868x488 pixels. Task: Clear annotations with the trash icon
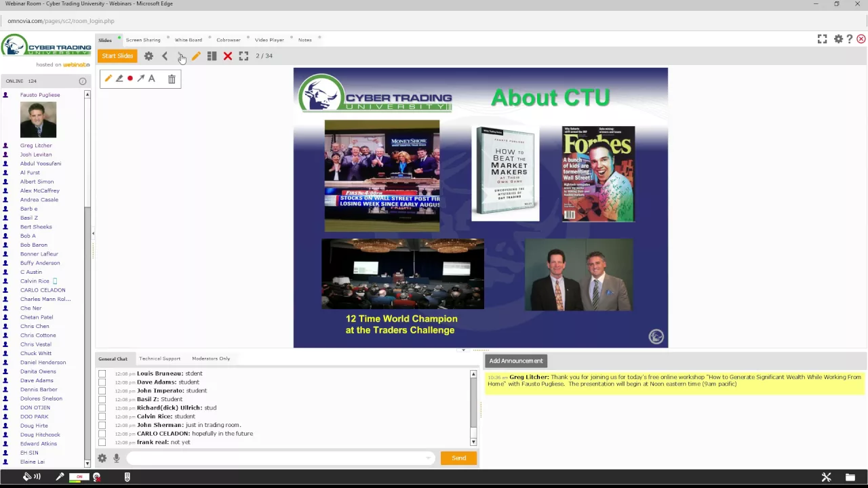coord(172,79)
